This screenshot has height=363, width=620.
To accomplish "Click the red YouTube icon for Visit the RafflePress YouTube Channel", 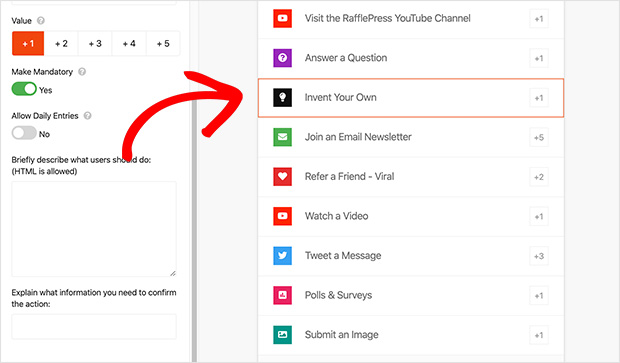I will (x=282, y=18).
